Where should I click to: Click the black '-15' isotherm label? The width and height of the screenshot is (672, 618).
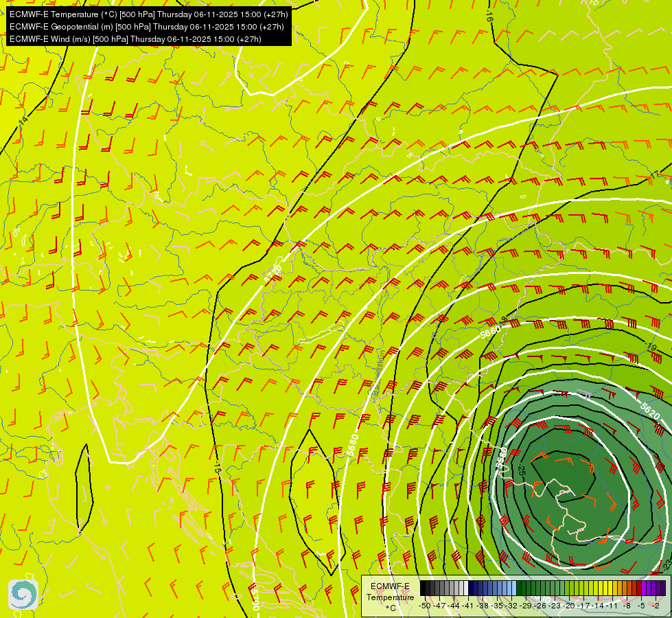[x=218, y=467]
